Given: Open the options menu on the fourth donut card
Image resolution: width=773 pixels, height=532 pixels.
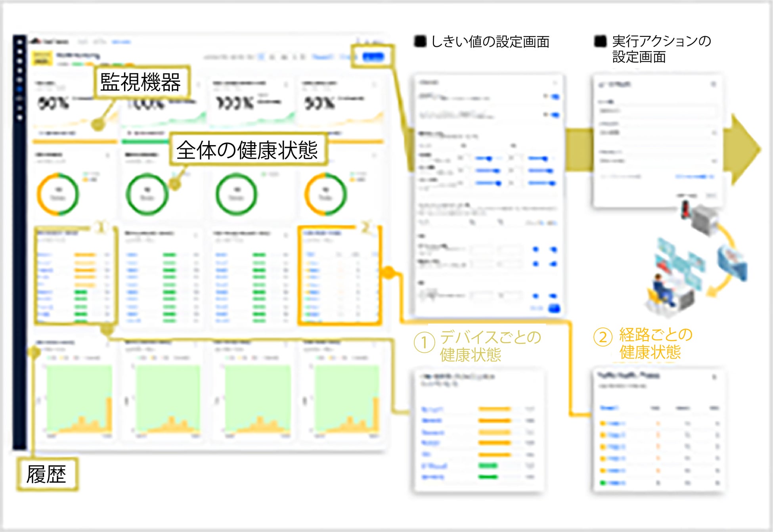Looking at the screenshot, I should tap(374, 156).
